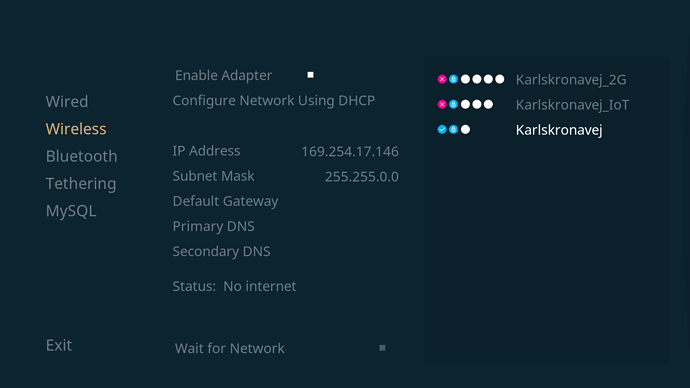Viewport: 690px width, 388px height.
Task: Toggle the Wait for Network checkbox
Action: [382, 348]
